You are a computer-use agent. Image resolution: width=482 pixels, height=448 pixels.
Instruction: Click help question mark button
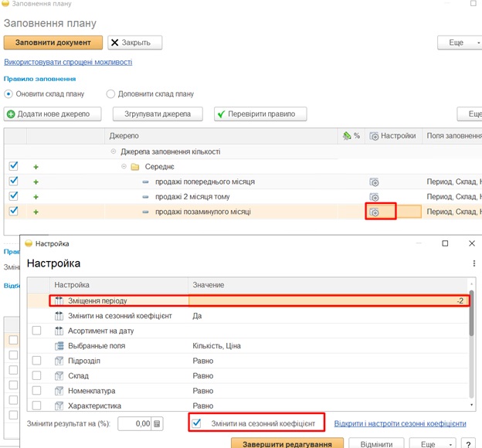[x=469, y=444]
